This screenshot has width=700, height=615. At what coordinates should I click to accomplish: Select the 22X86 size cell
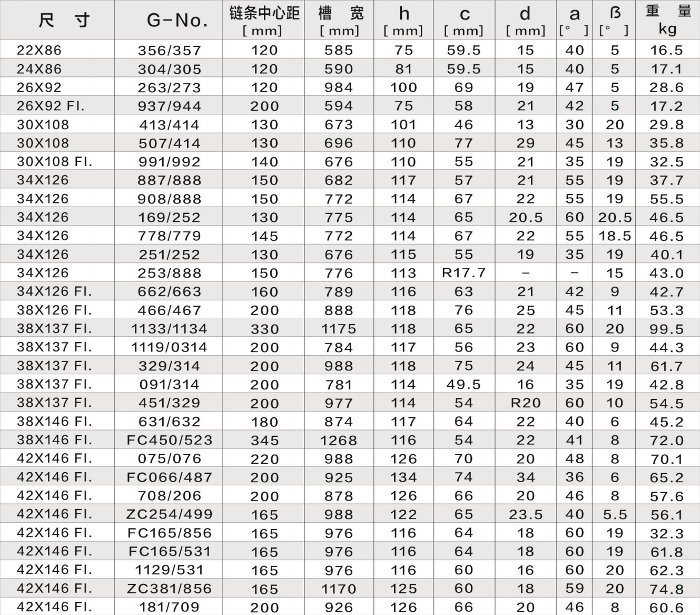pos(39,51)
